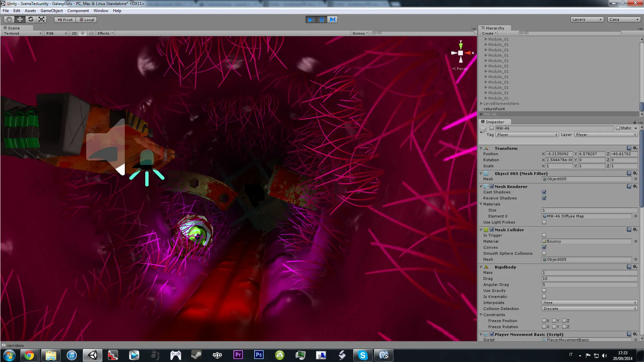Open the Casa layout dropdown

click(x=624, y=19)
